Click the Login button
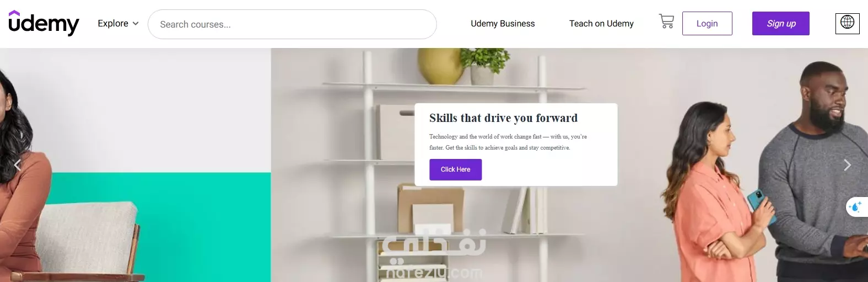 707,23
